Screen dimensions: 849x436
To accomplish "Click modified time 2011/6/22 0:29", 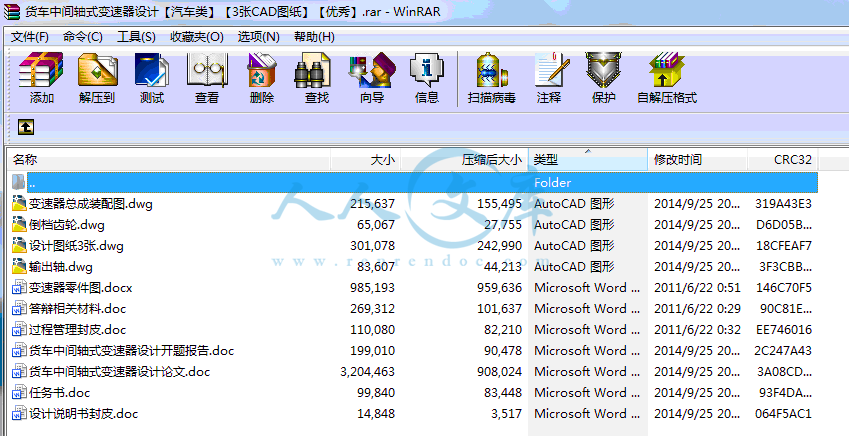I will pos(697,309).
